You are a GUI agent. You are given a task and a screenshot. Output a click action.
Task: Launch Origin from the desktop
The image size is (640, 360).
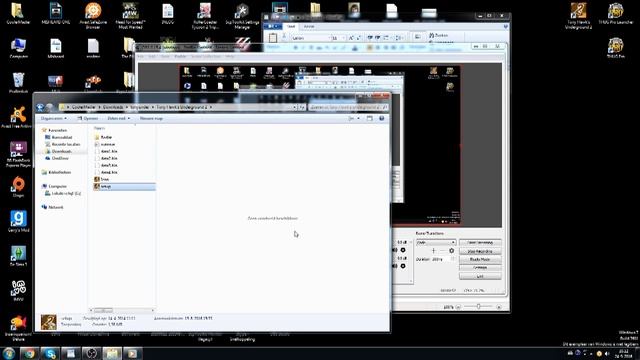tap(18, 187)
